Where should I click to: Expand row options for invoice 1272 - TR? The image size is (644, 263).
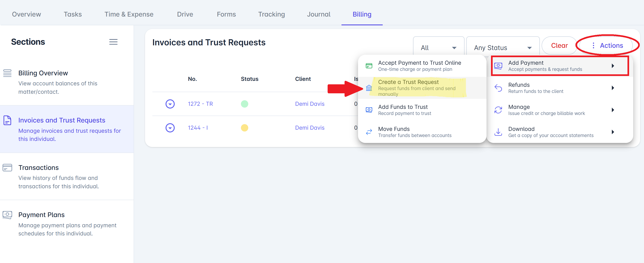(170, 104)
